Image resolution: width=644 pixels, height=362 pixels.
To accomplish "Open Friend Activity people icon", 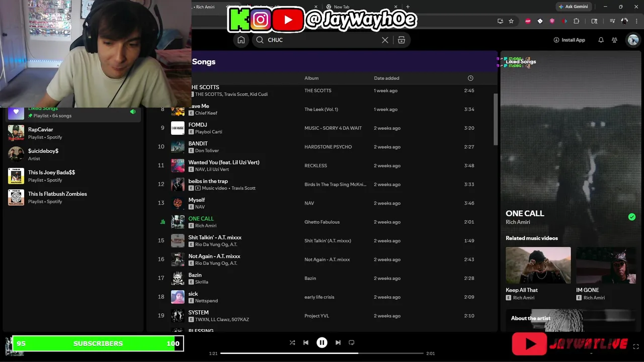I will click(615, 40).
